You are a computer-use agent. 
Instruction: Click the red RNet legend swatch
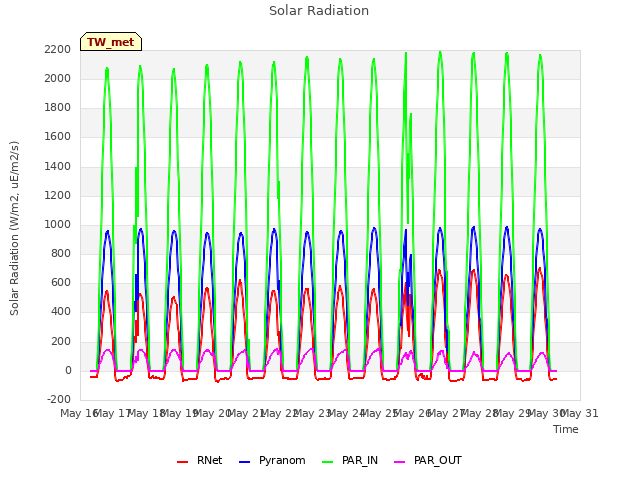tap(182, 462)
